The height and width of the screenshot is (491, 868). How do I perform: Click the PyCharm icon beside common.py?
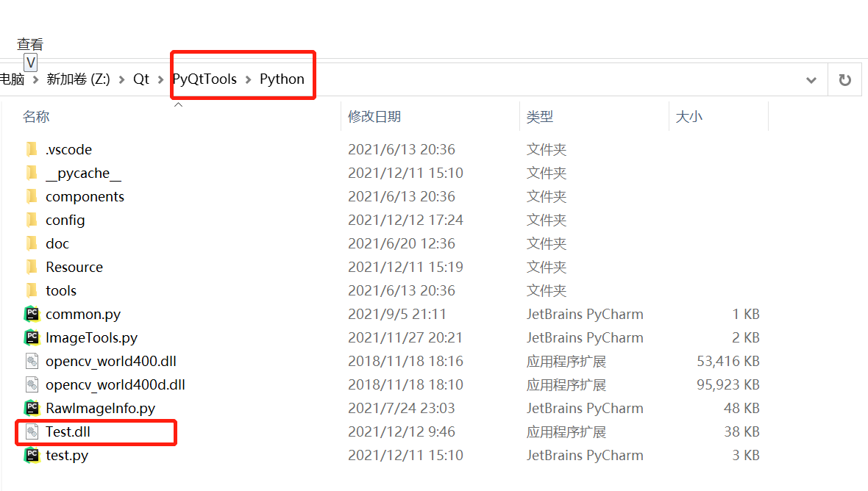(32, 314)
